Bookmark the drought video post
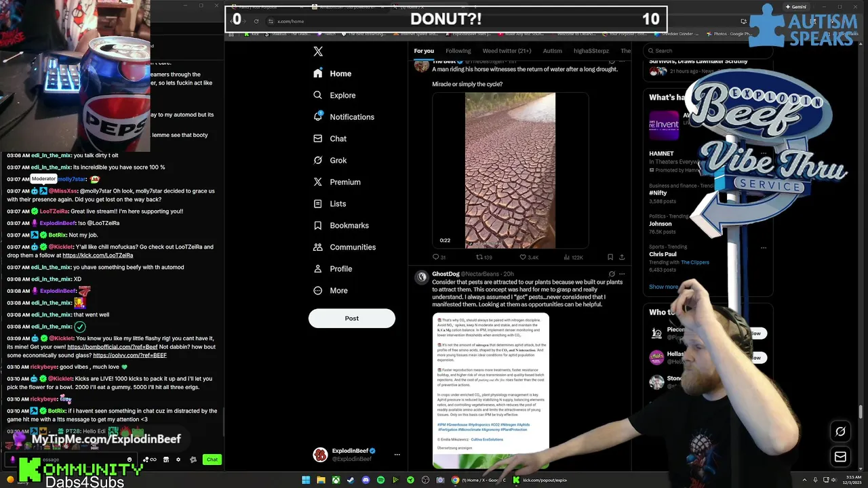Image resolution: width=868 pixels, height=488 pixels. (610, 257)
